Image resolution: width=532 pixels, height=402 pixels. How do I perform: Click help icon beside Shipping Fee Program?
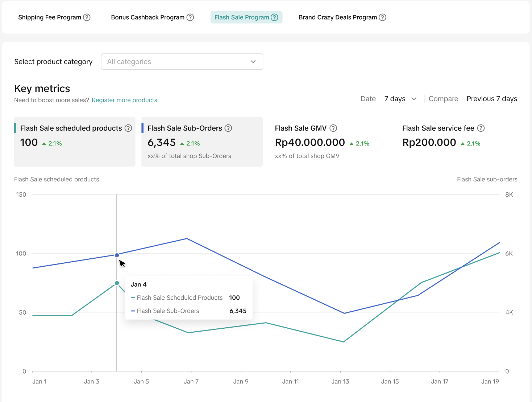click(87, 17)
